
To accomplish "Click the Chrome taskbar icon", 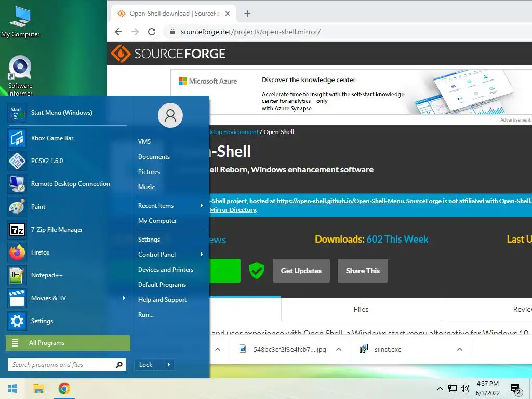I will [64, 389].
